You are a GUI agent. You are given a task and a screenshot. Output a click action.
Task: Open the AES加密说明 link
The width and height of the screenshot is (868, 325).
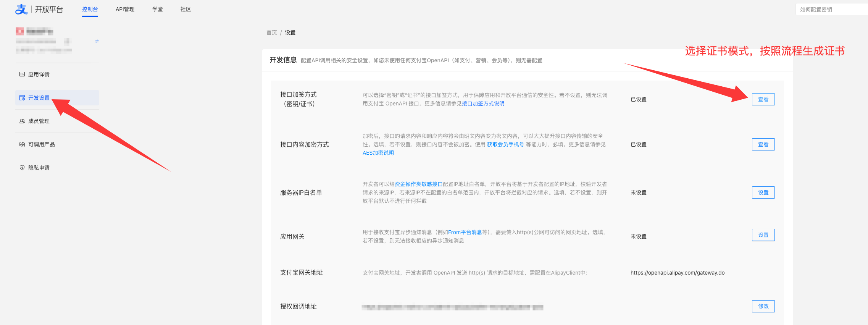(378, 153)
